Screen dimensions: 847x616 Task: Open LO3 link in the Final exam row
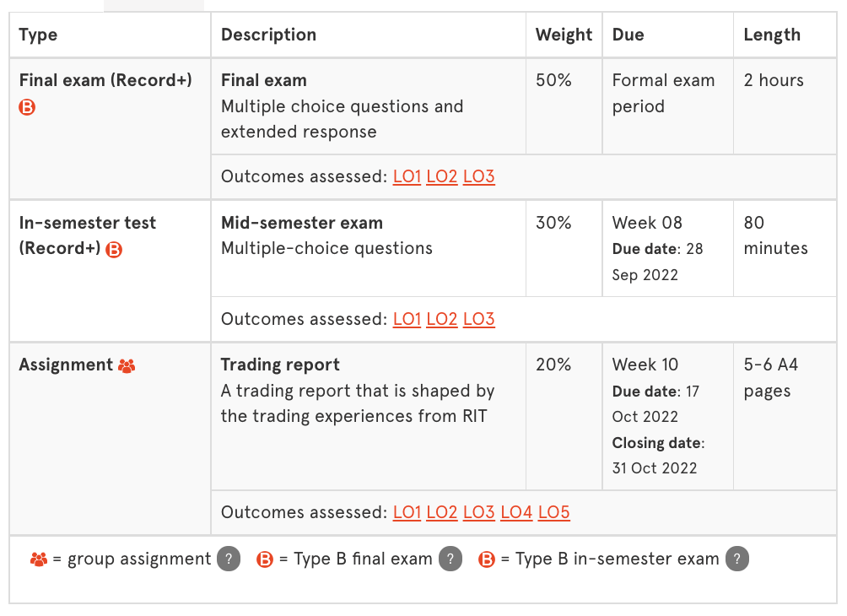[478, 176]
